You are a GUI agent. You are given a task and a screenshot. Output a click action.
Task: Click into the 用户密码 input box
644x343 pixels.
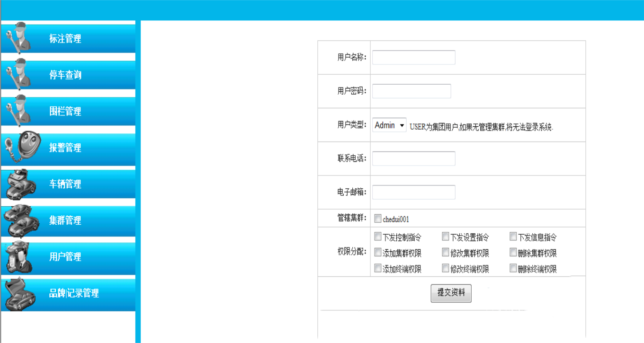[411, 91]
